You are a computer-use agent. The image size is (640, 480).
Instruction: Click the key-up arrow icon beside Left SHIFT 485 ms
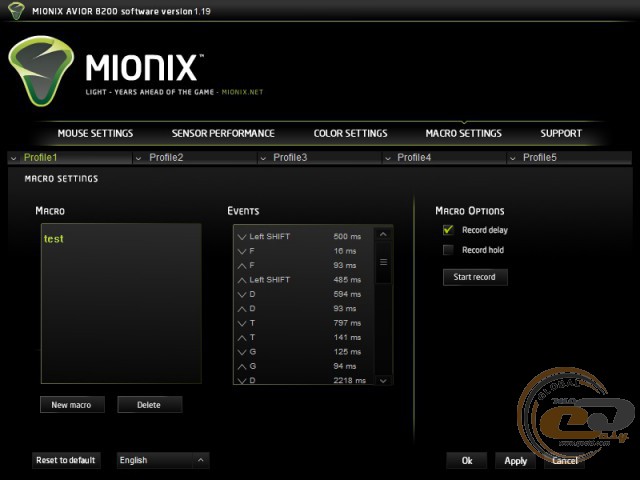point(242,280)
